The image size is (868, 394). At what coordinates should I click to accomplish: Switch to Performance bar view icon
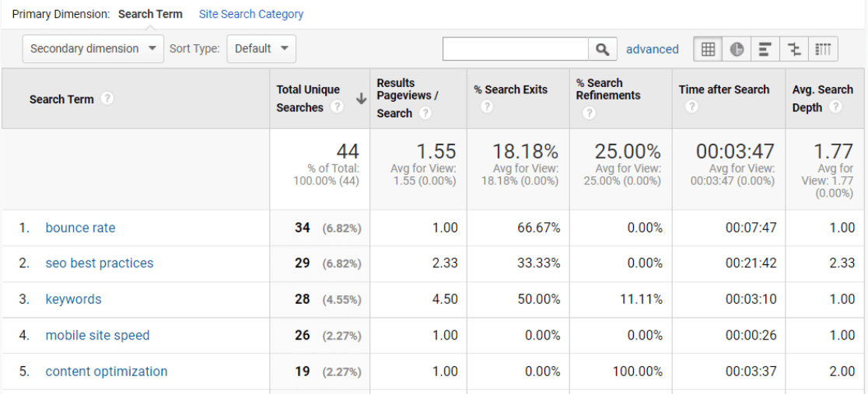click(x=765, y=49)
